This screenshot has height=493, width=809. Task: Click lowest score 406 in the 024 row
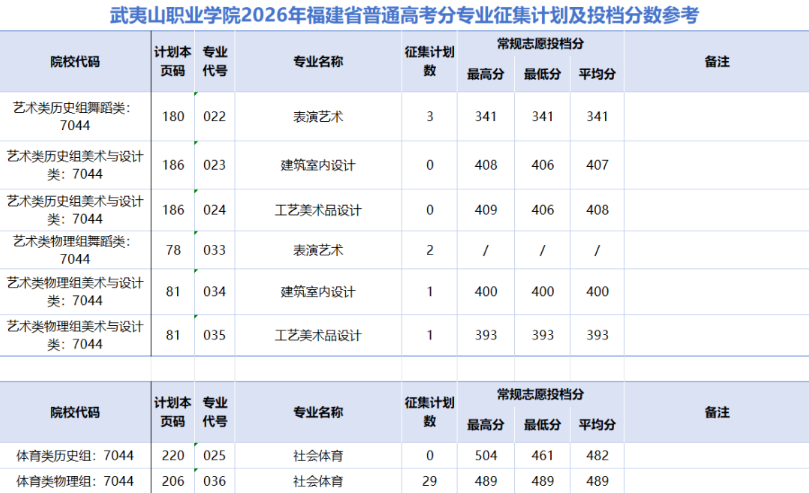pos(543,210)
